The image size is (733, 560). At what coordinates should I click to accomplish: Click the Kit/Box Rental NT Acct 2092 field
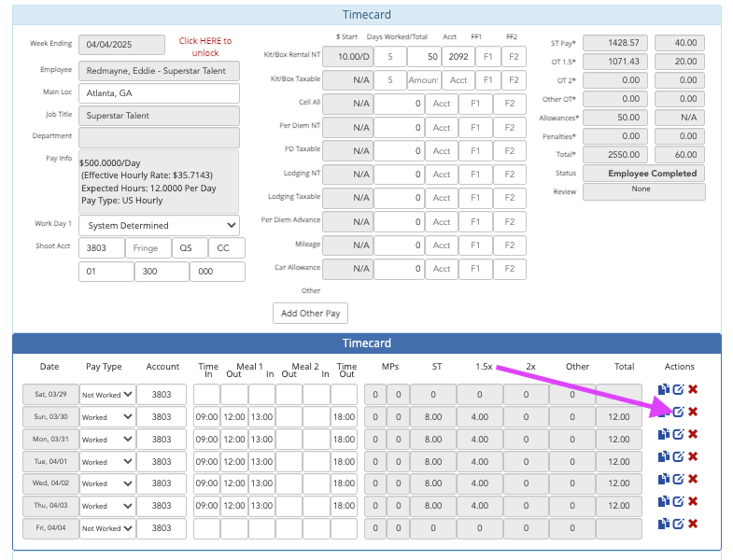pos(458,57)
